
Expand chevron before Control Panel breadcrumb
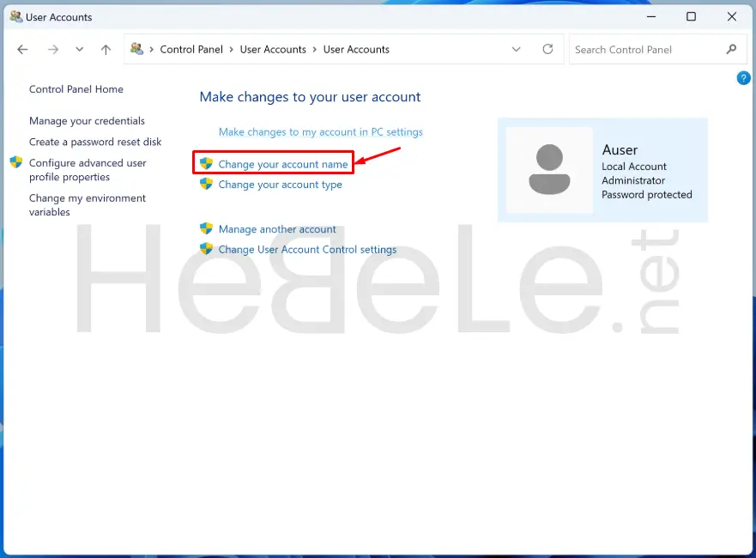[x=151, y=49]
